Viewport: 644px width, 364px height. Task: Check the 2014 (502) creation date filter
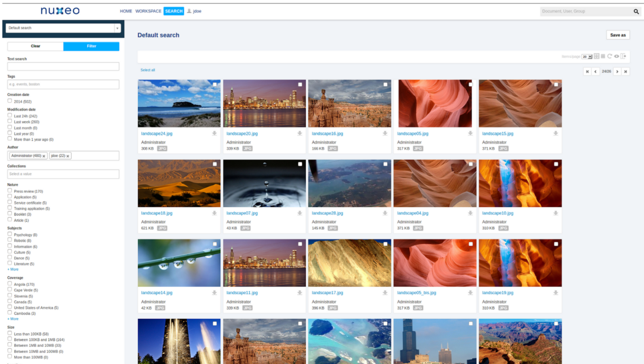coord(10,101)
